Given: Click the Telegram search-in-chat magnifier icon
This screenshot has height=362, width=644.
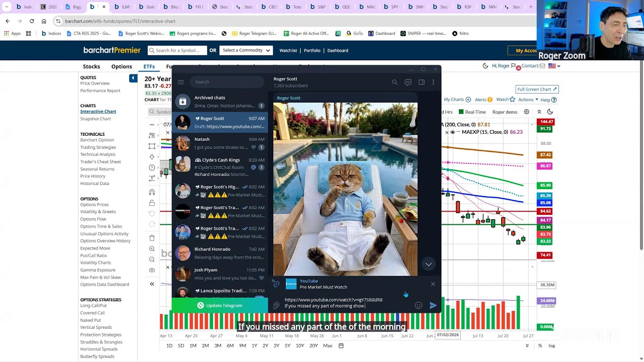Looking at the screenshot, I should click(395, 82).
